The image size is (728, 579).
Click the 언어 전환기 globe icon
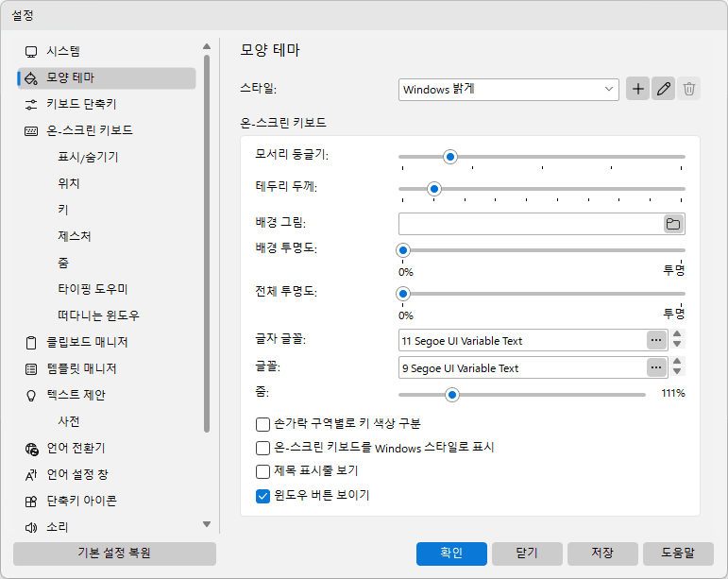coord(31,449)
